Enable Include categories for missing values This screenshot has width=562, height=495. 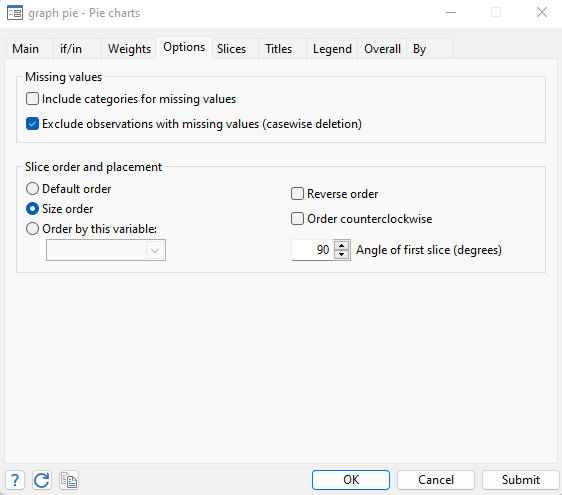click(x=32, y=99)
